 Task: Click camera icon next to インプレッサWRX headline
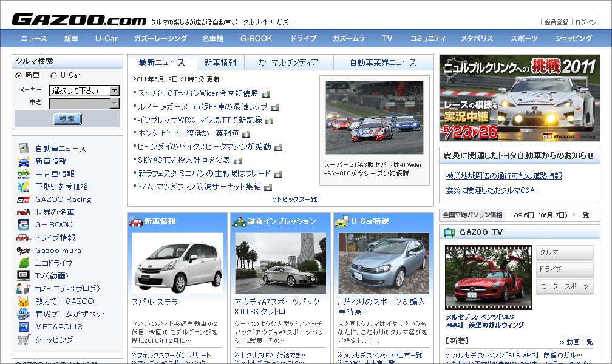coord(270,121)
